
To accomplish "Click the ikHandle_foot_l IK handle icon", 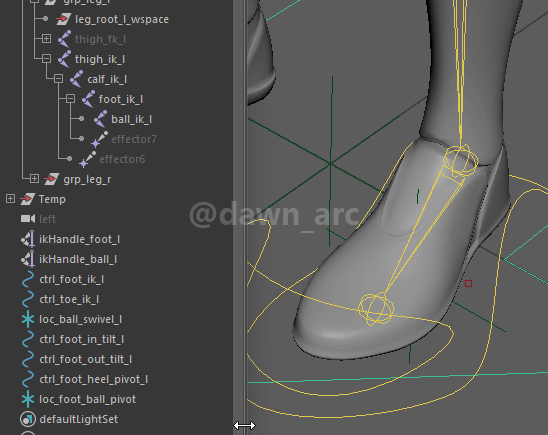I will tap(28, 239).
